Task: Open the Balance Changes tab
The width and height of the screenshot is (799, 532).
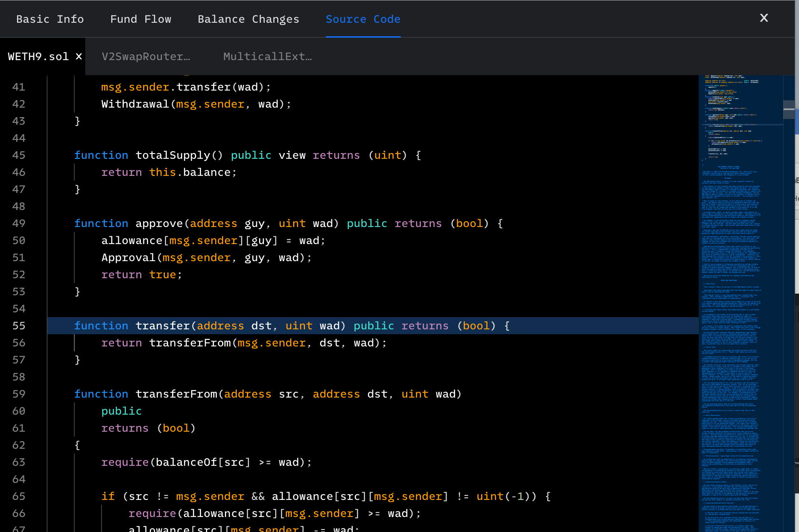Action: [248, 19]
